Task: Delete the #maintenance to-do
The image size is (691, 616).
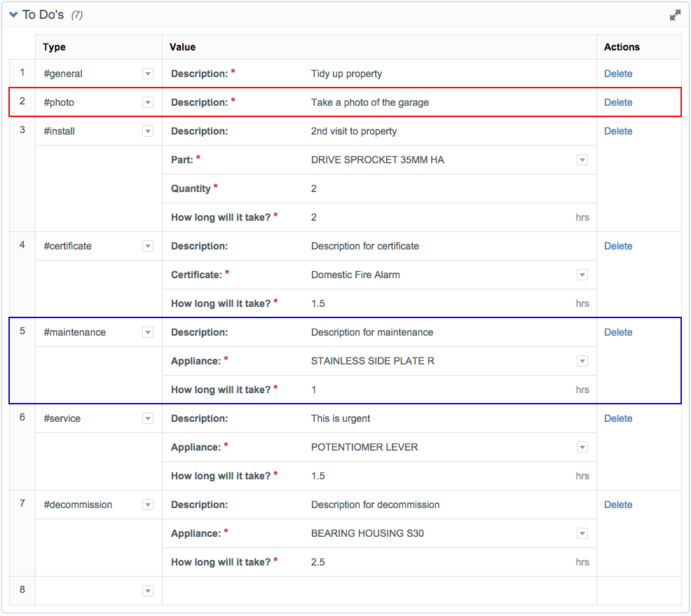Action: (x=618, y=332)
